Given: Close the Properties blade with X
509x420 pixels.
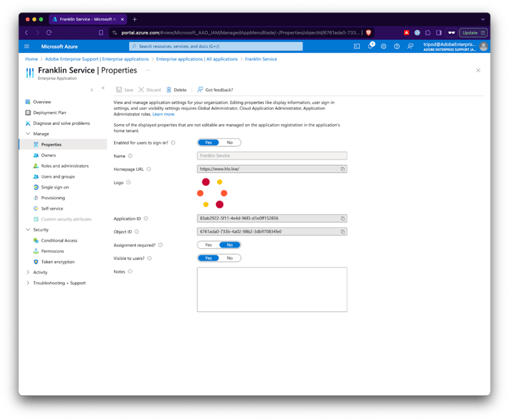Looking at the screenshot, I should (x=478, y=71).
